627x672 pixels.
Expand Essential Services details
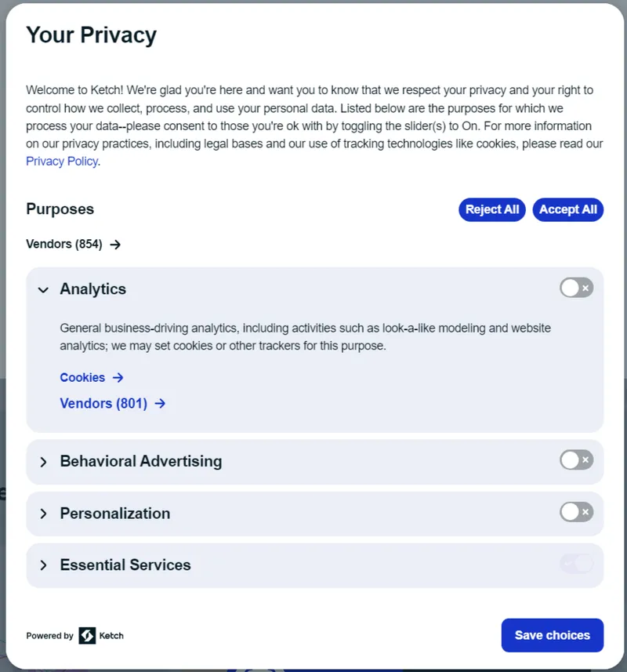(44, 565)
